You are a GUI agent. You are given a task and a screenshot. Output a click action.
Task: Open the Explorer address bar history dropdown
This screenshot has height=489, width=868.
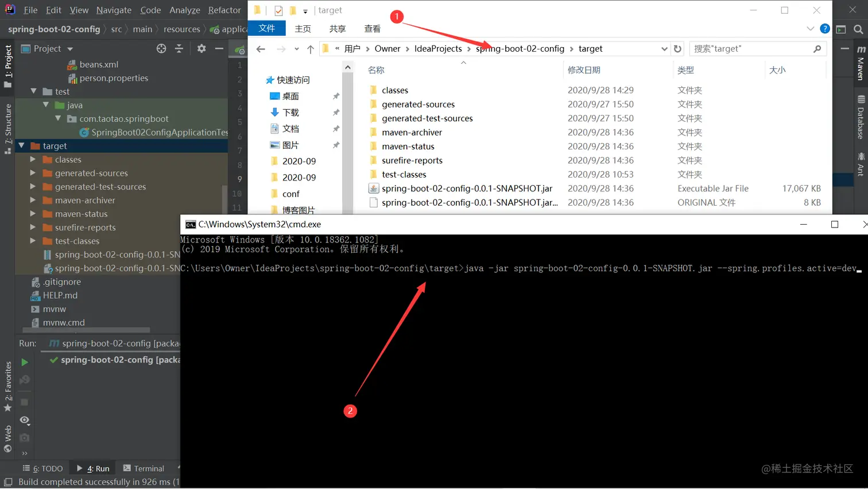click(664, 49)
